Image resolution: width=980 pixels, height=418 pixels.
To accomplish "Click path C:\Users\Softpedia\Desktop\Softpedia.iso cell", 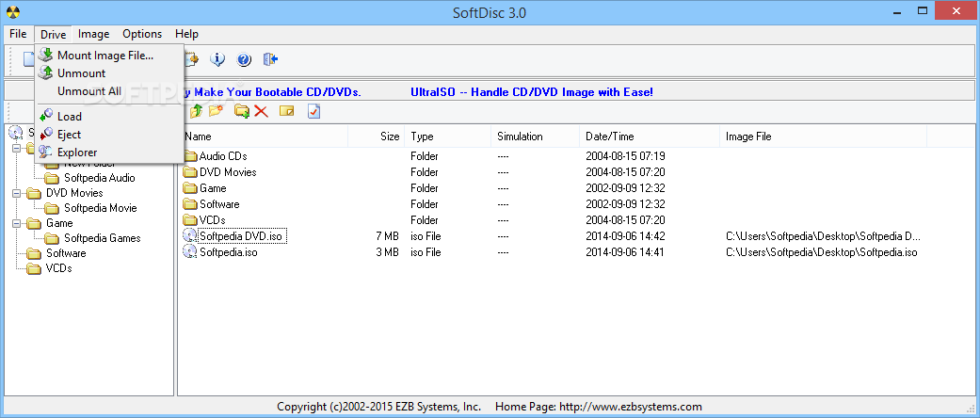I will tap(821, 252).
